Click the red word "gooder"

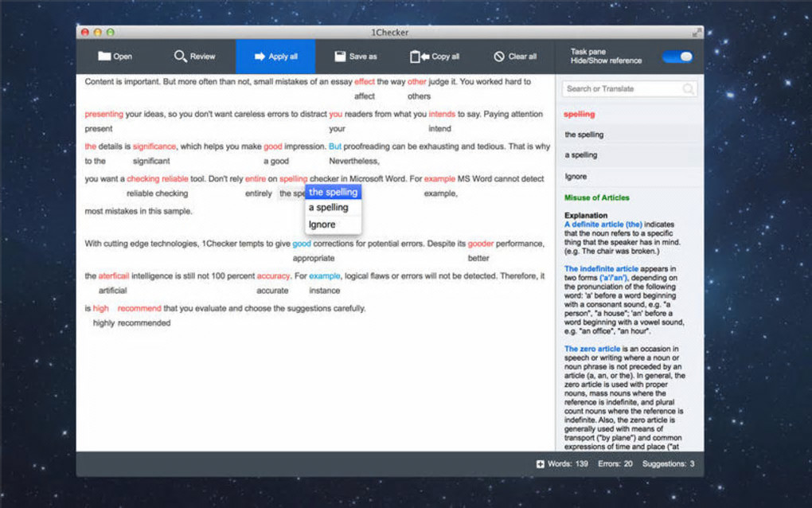(481, 244)
